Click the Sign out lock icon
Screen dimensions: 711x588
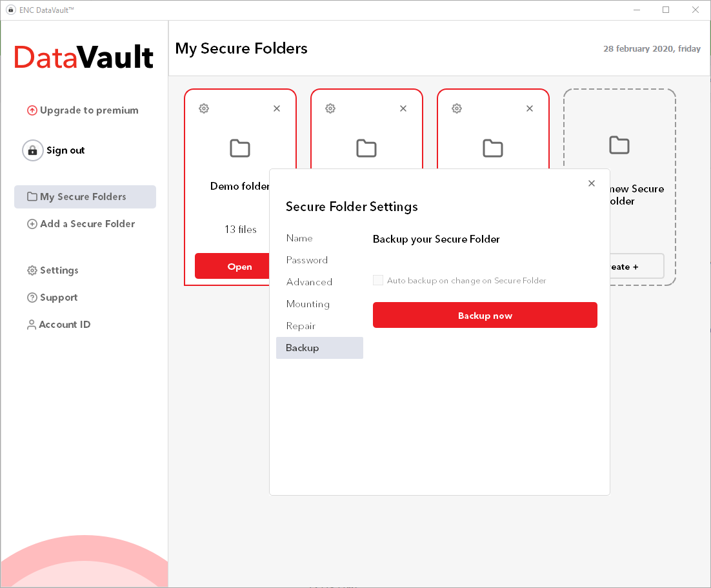(x=33, y=150)
